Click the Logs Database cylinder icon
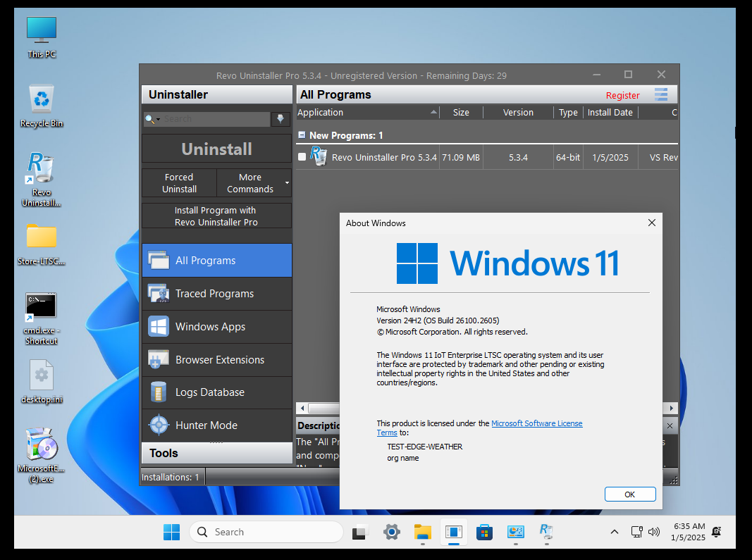Image resolution: width=752 pixels, height=560 pixels. coord(159,392)
